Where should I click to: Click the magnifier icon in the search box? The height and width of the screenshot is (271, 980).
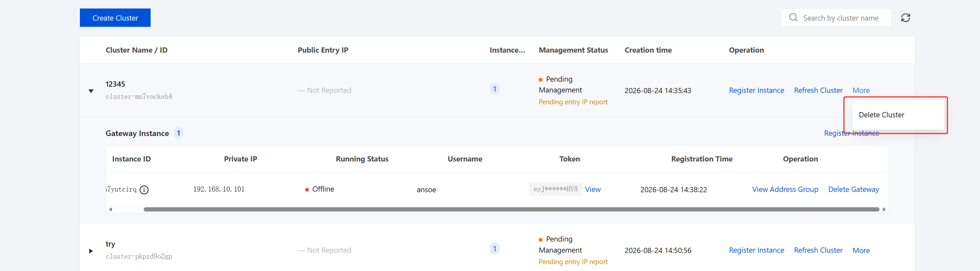pyautogui.click(x=793, y=17)
